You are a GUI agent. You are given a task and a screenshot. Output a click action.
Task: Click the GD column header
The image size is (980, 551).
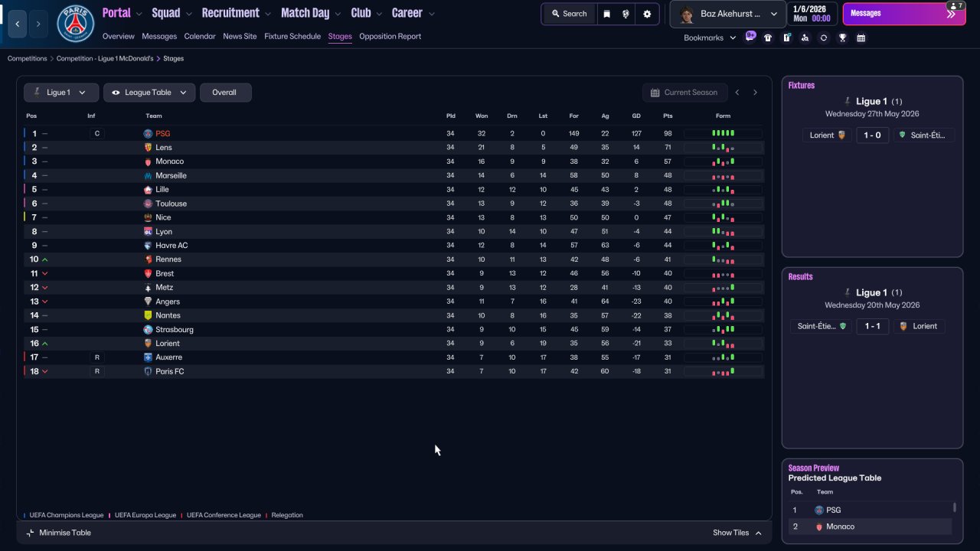point(636,116)
